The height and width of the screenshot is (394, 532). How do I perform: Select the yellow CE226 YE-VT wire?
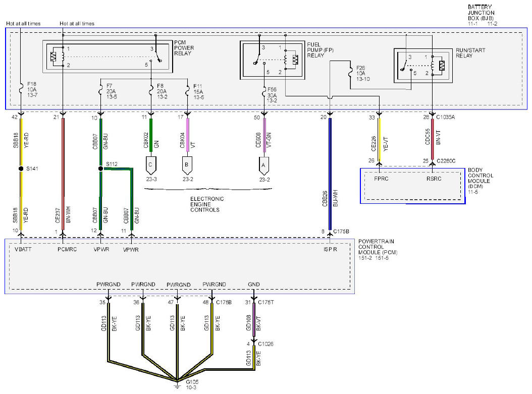click(380, 139)
